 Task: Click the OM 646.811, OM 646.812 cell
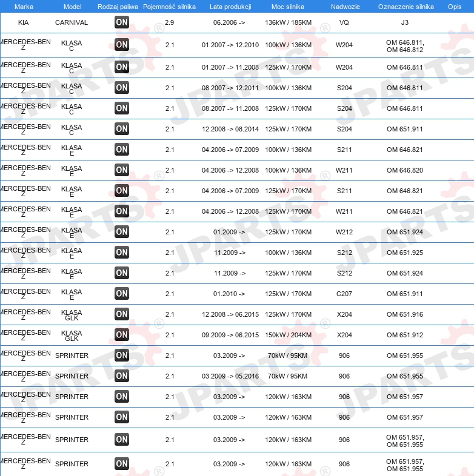[x=405, y=46]
